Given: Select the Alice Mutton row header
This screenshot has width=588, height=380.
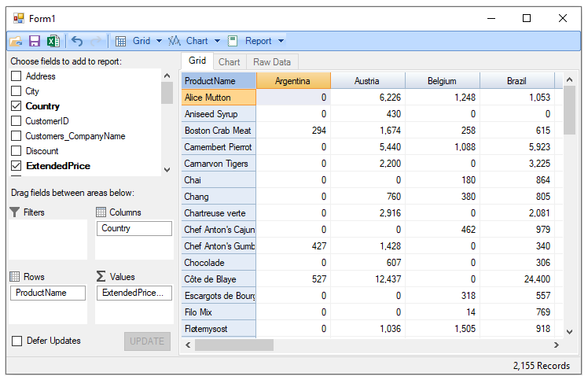Looking at the screenshot, I should click(x=219, y=98).
